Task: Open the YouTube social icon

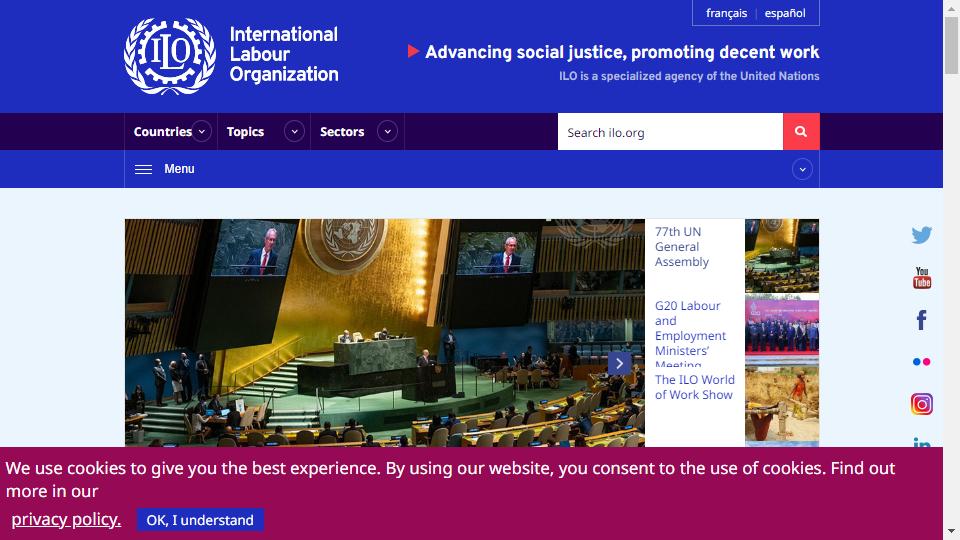Action: pos(921,278)
